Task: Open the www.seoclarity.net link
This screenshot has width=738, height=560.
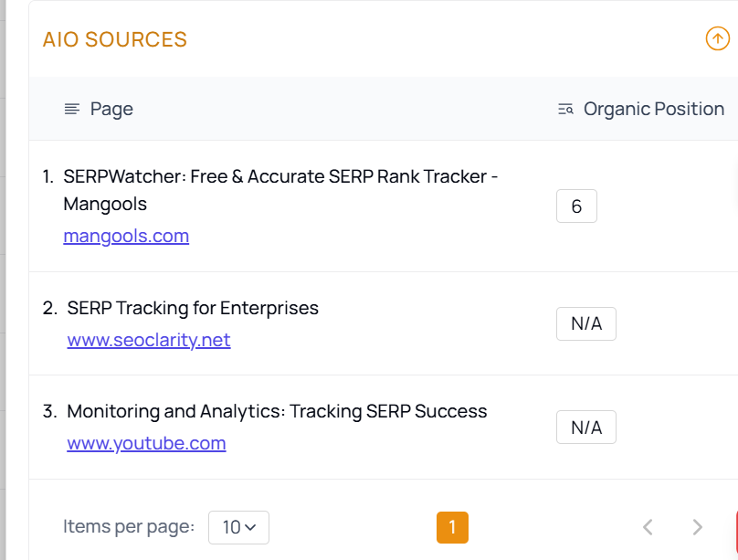Action: pyautogui.click(x=149, y=340)
